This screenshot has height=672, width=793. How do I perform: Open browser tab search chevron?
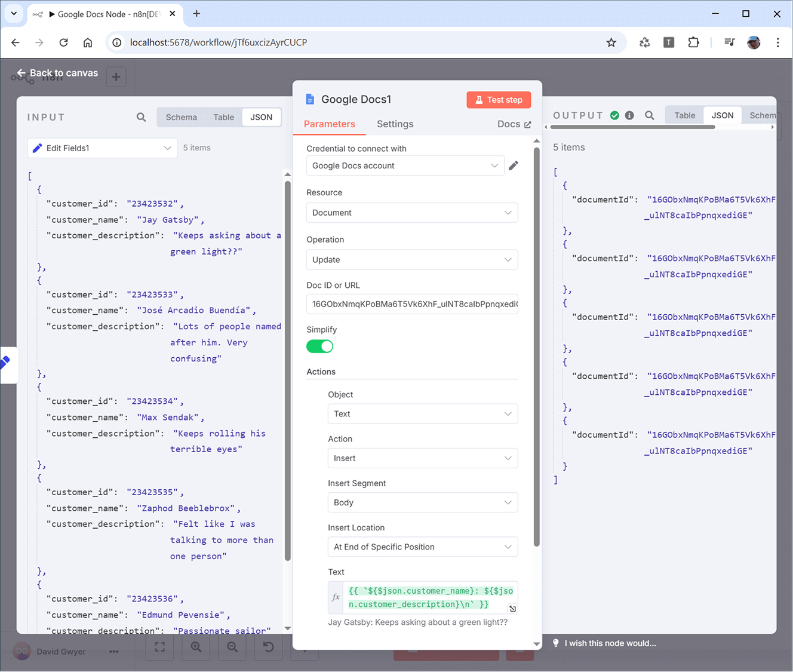click(14, 13)
